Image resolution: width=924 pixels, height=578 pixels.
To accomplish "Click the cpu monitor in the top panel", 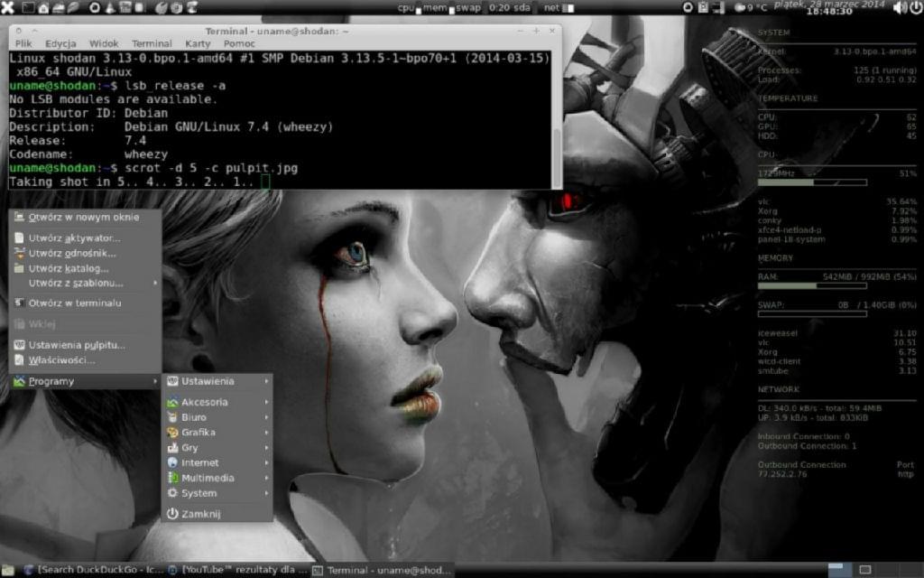I will tap(409, 7).
